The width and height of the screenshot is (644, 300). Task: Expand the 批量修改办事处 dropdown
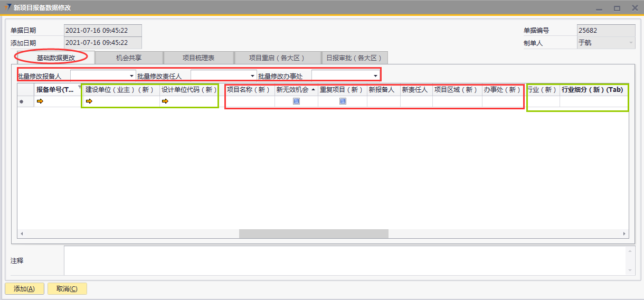(375, 76)
